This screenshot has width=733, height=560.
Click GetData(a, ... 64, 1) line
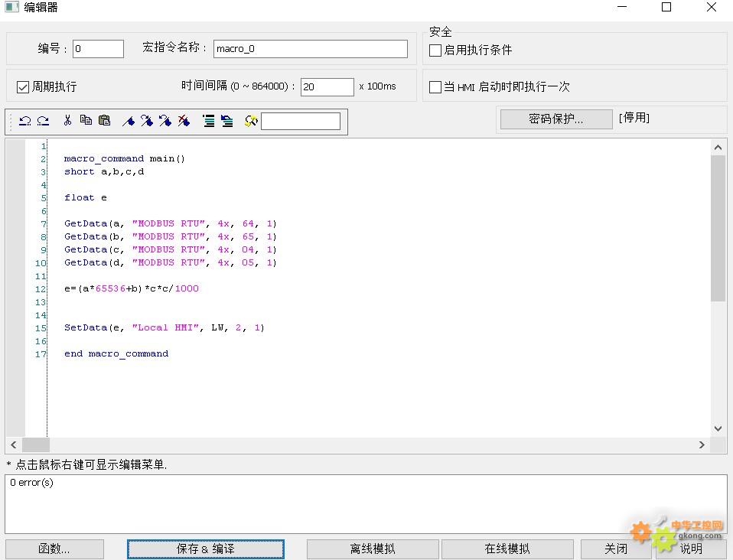coord(170,223)
